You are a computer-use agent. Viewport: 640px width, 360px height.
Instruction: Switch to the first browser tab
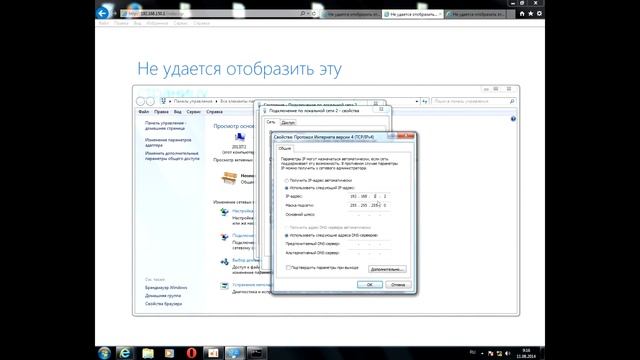click(351, 14)
